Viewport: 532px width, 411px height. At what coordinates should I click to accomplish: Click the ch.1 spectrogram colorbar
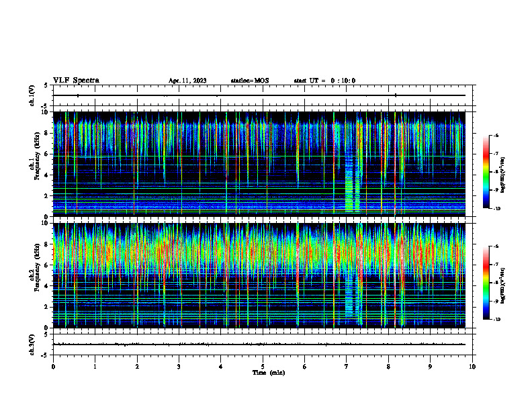(x=486, y=172)
